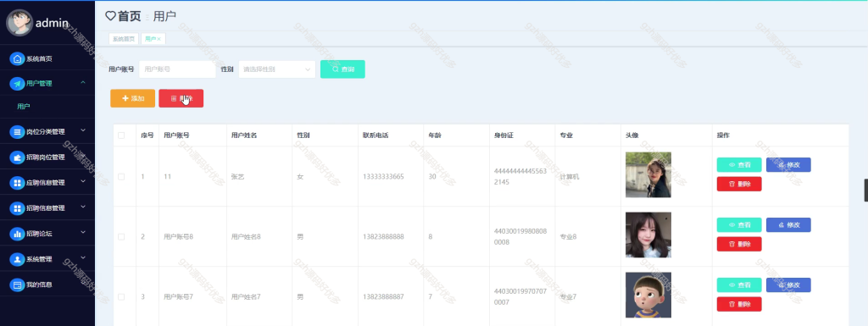Click the chart icon beside 招聘论坛
The image size is (868, 326).
click(18, 234)
